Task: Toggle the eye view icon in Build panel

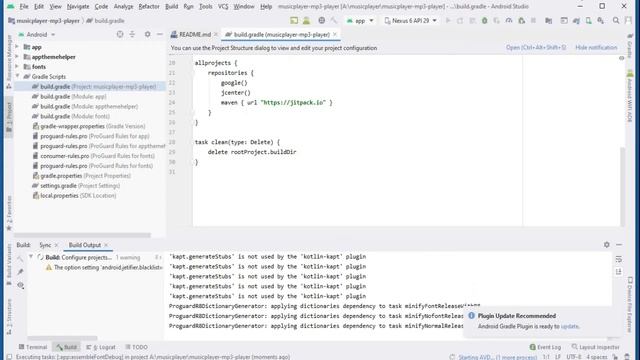Action: (20, 285)
